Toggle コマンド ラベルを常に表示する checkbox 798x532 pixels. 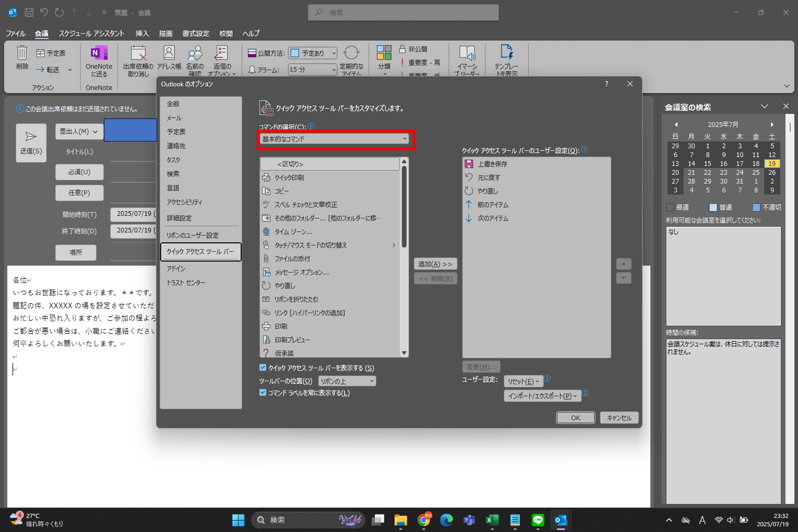pos(263,393)
